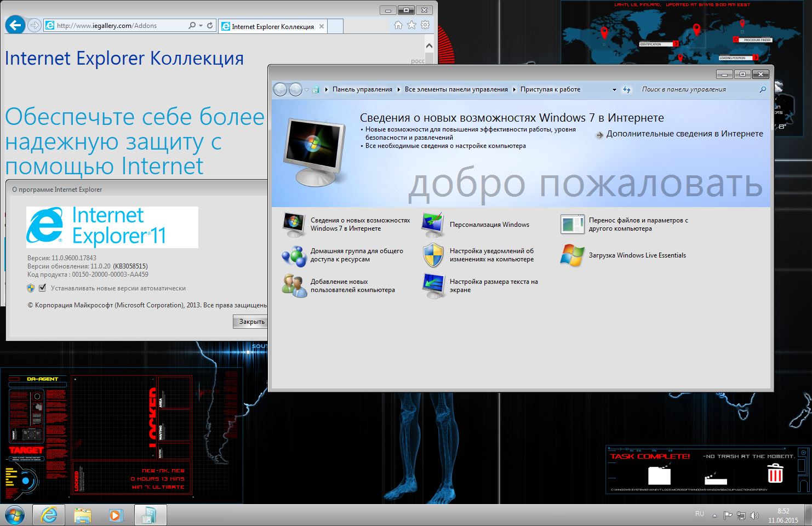Click search magnifier in Control Panel
812x526 pixels.
(763, 89)
